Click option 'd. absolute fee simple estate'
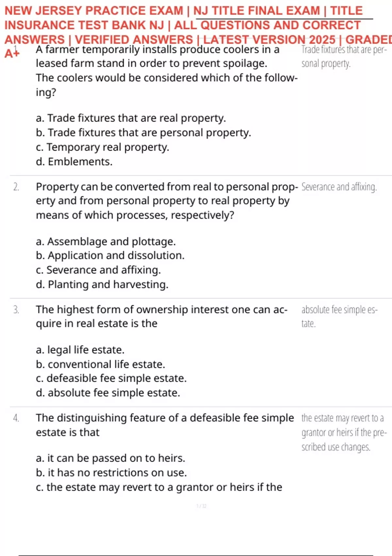 (x=108, y=393)
